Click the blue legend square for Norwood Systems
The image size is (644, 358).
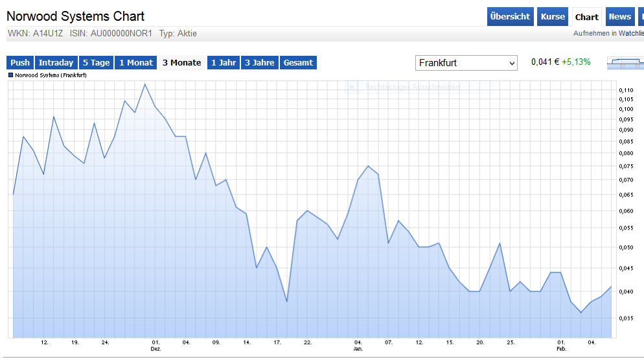tap(10, 75)
